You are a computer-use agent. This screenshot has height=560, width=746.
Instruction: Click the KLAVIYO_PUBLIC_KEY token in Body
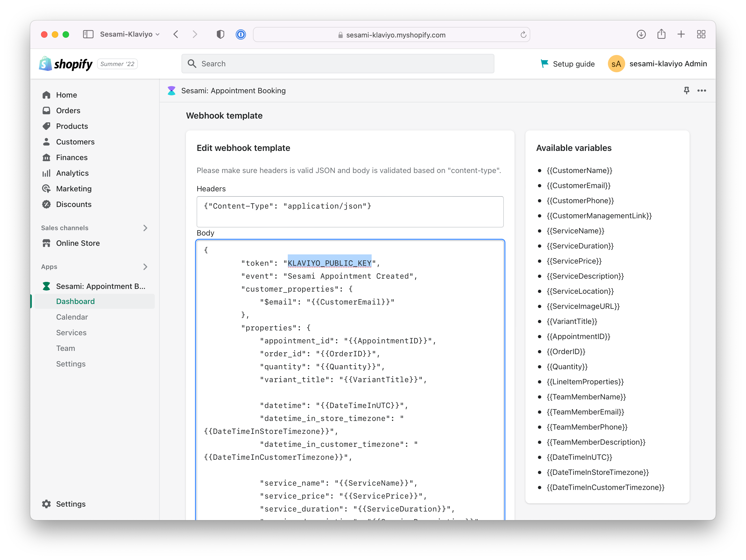330,263
